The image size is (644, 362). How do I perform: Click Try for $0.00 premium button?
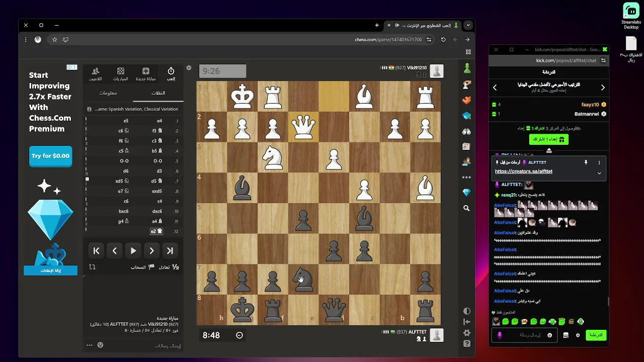[50, 156]
